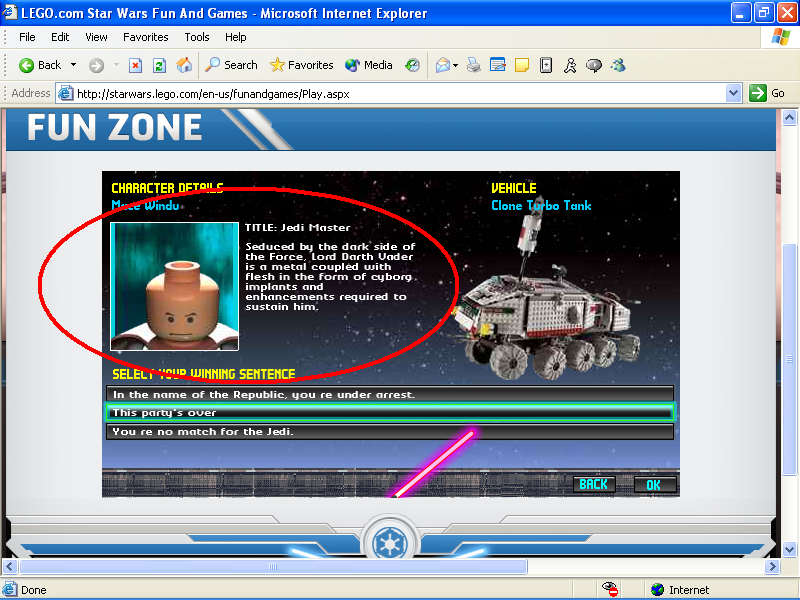The image size is (800, 600).
Task: Print the page with printer icon
Action: click(x=473, y=65)
